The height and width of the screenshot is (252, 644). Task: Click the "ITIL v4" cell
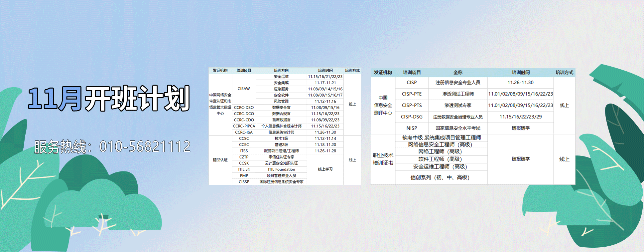244,169
